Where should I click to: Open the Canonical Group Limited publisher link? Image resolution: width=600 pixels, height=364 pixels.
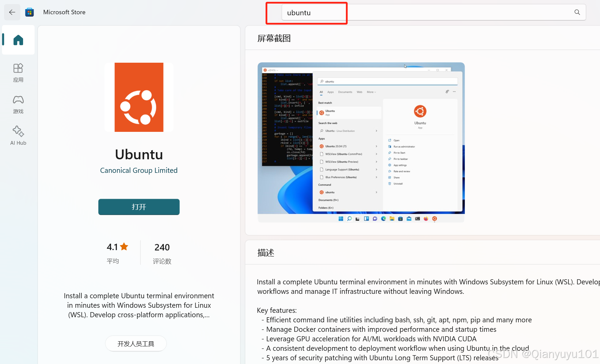139,170
